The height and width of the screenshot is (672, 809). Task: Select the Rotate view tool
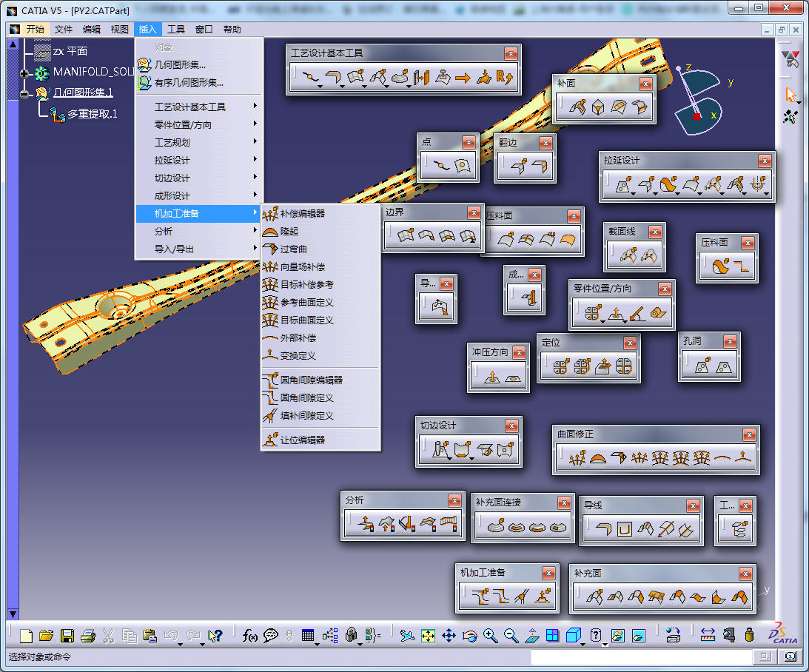[x=469, y=636]
